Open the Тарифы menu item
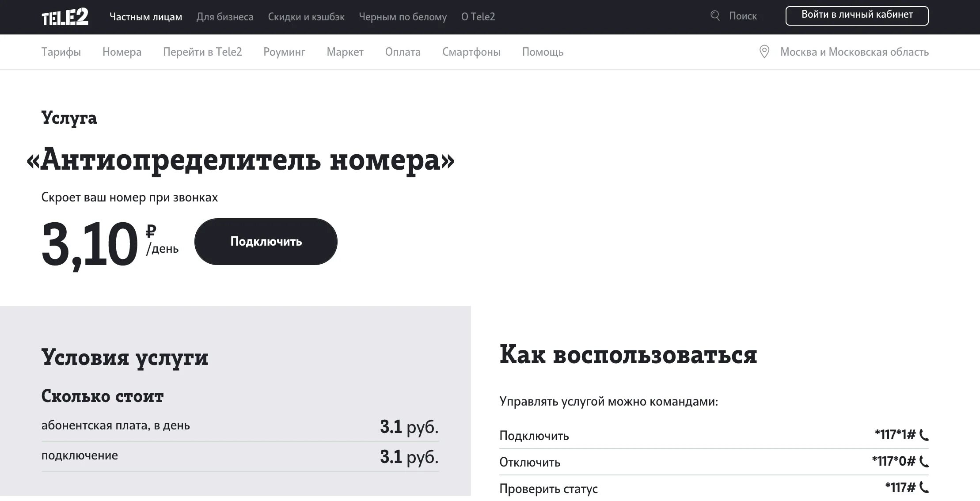Image resolution: width=980 pixels, height=501 pixels. [61, 52]
